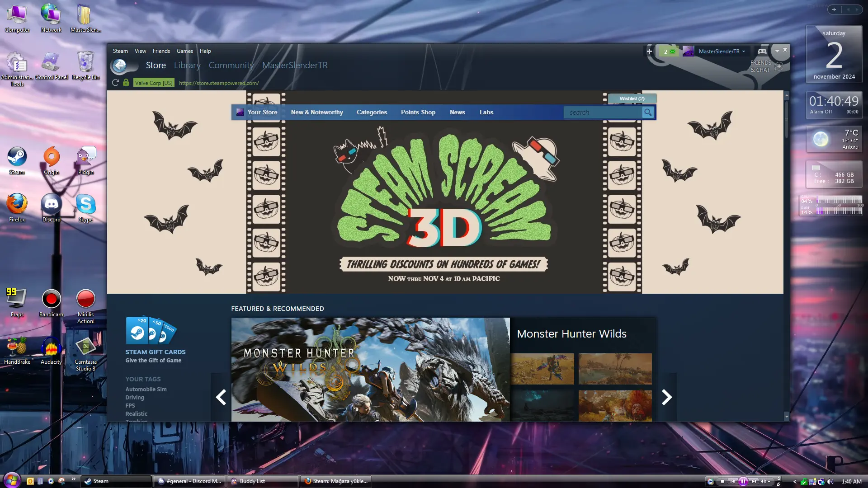
Task: Show the previous featured game
Action: click(x=221, y=397)
